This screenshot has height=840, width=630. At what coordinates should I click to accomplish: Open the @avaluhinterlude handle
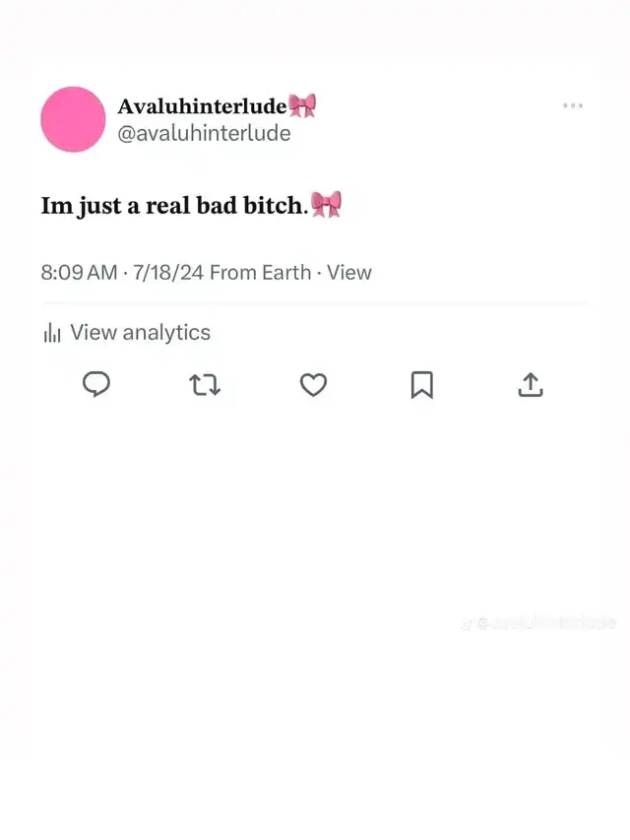204,133
